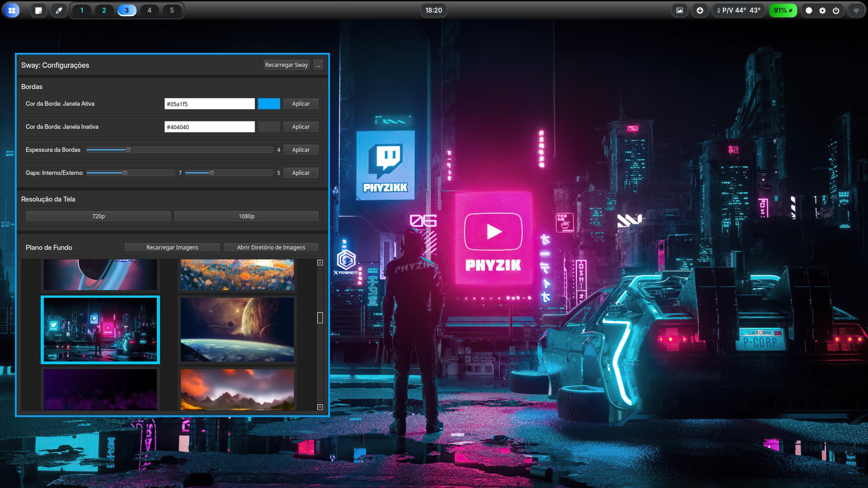This screenshot has width=868, height=488.
Task: Open the Wi-Fi network icon
Action: point(856,10)
